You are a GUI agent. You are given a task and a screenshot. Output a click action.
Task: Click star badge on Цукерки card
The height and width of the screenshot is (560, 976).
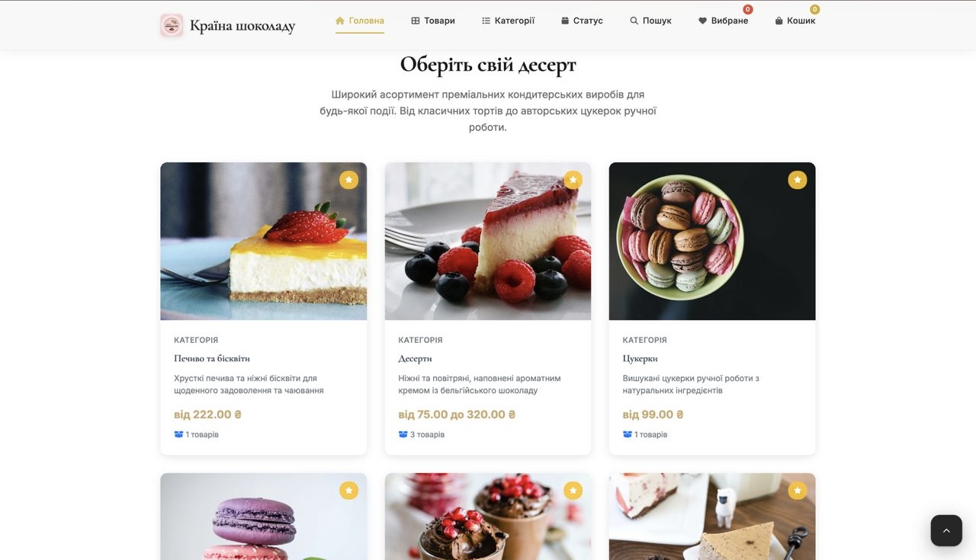coord(797,180)
